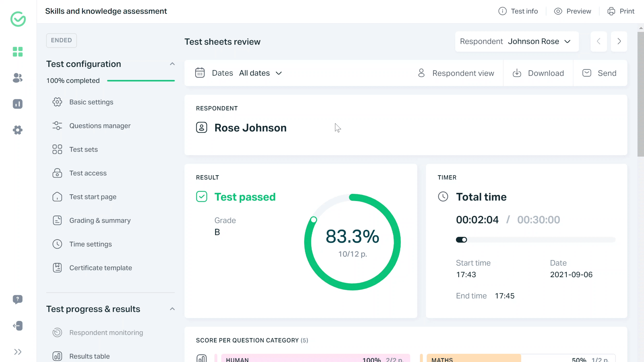Select Questions manager menu item
The image size is (644, 362).
100,126
